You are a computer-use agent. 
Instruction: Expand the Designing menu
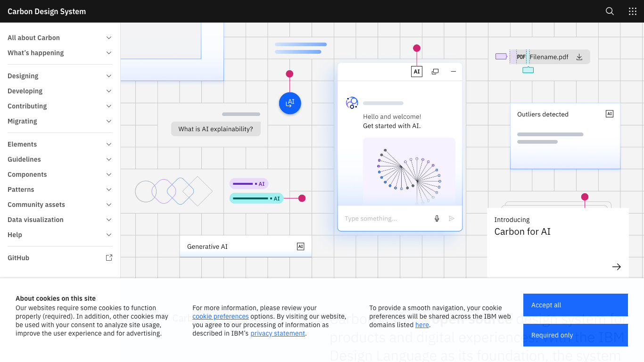(x=60, y=76)
